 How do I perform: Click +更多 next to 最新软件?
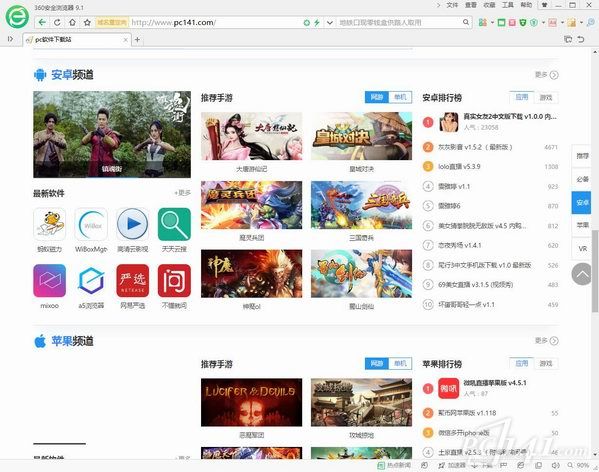[182, 193]
